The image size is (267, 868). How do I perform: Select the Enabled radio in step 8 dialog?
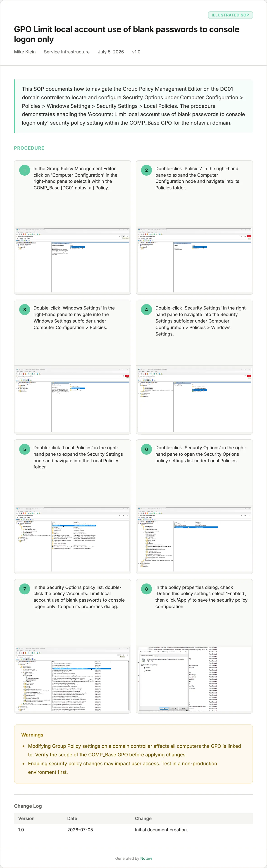144,668
